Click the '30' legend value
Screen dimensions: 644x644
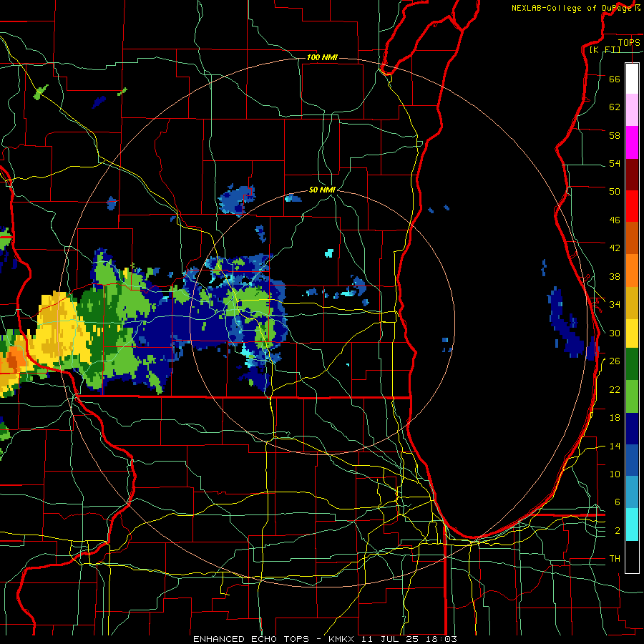[615, 333]
